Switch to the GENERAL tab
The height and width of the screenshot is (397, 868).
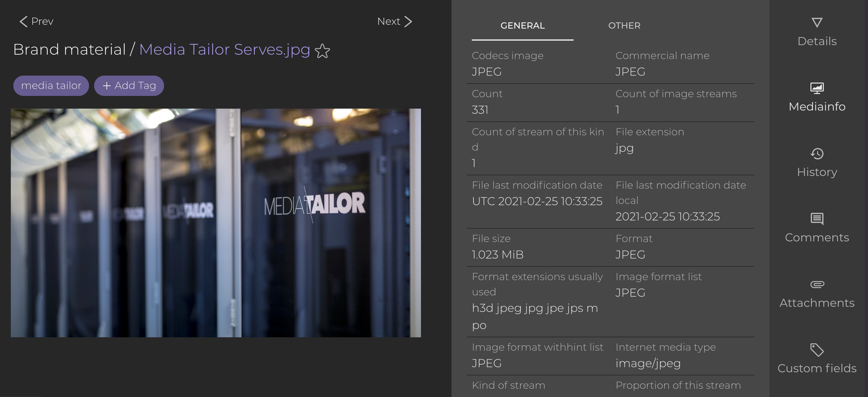[x=522, y=26]
